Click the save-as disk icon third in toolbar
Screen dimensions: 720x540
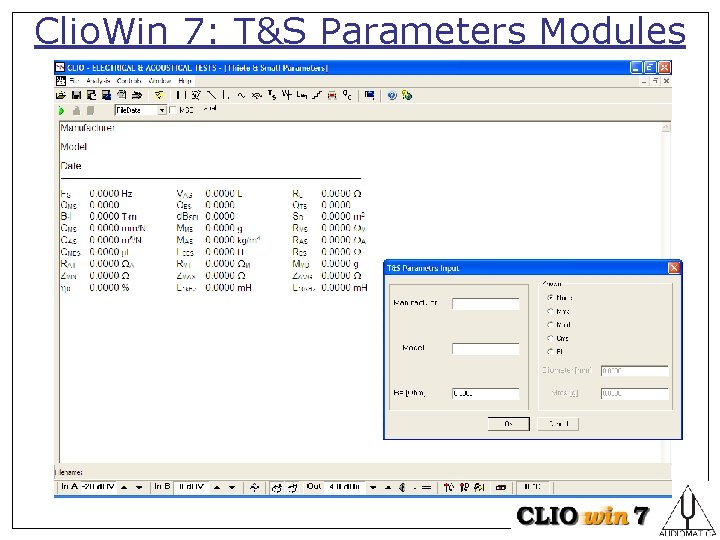91,96
